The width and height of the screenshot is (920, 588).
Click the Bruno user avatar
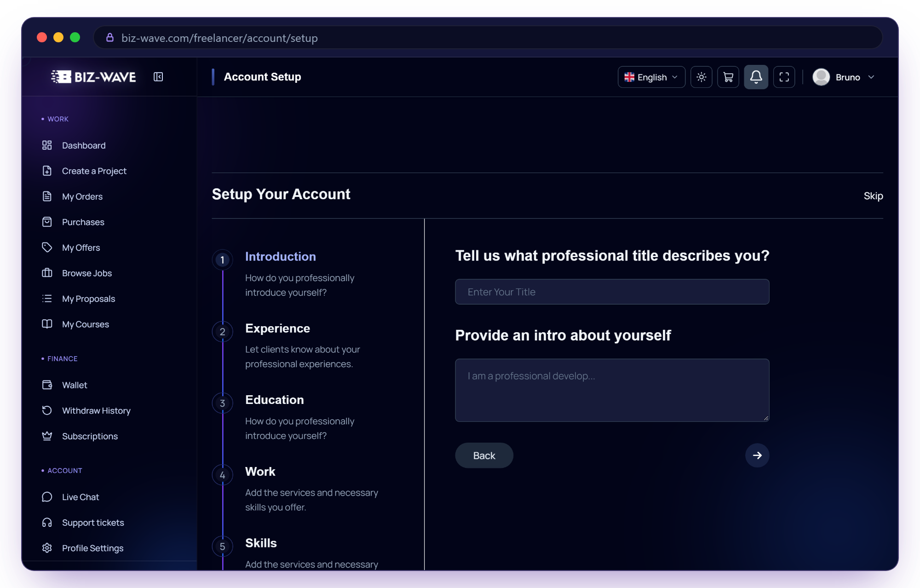click(821, 77)
